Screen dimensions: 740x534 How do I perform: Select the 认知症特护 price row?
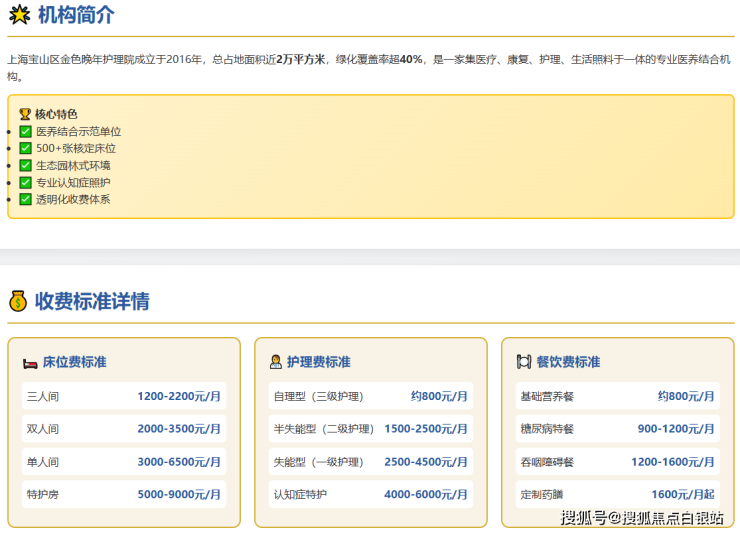pyautogui.click(x=370, y=494)
